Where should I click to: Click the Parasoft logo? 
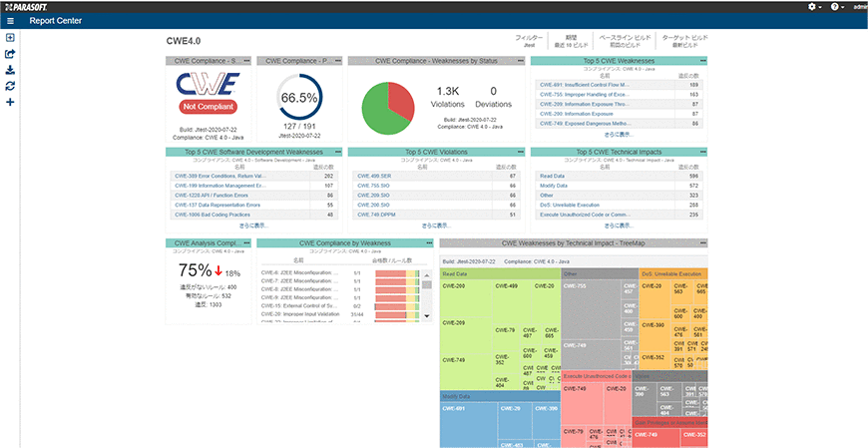point(25,6)
